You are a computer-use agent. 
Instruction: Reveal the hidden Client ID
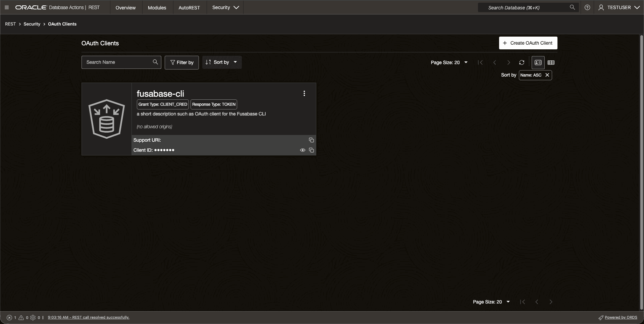[x=303, y=150]
